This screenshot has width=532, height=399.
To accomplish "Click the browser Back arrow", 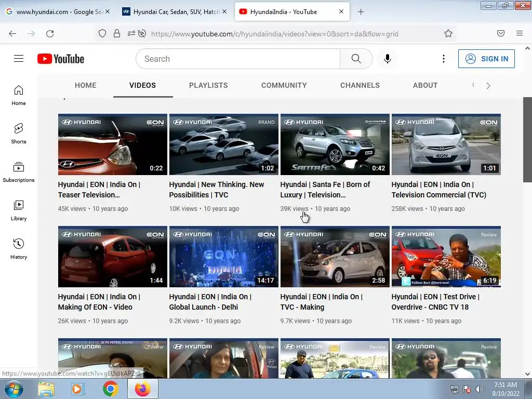I will (12, 34).
